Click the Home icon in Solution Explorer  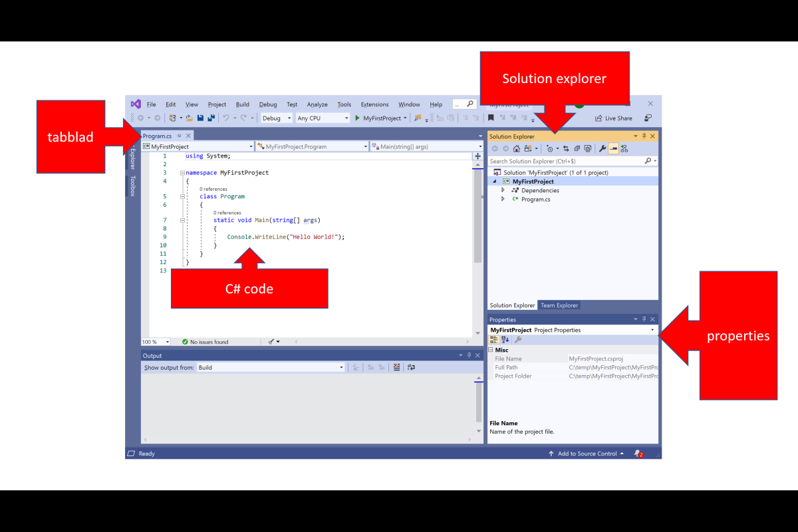click(516, 149)
